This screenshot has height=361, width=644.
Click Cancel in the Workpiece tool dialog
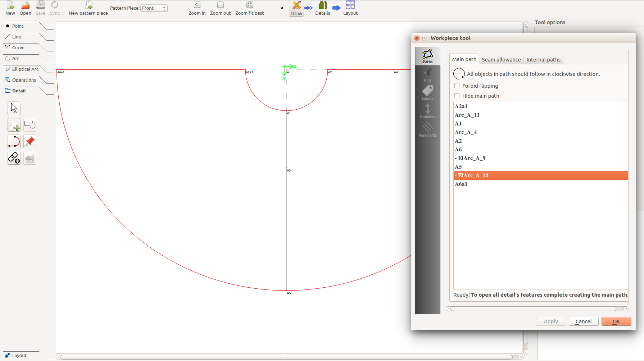point(583,321)
